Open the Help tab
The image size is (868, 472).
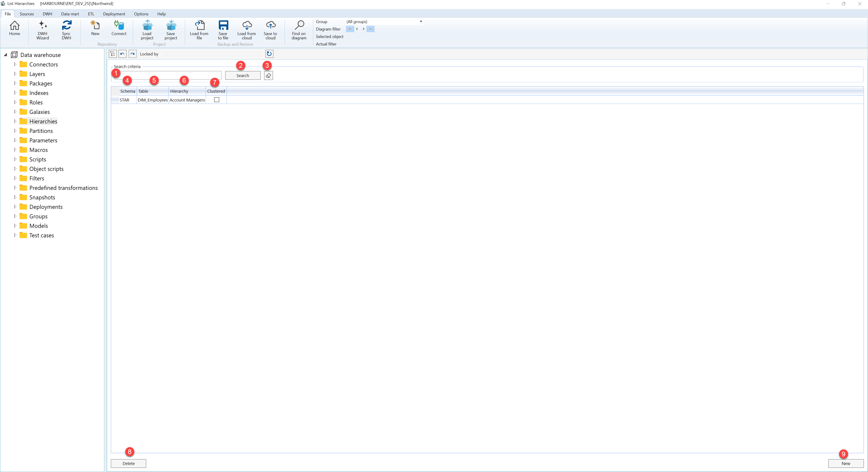coord(161,14)
